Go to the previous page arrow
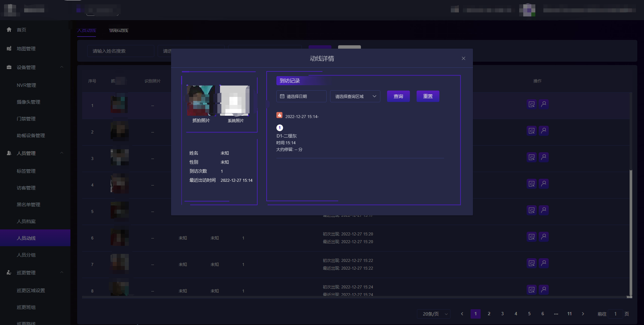This screenshot has width=644, height=325. click(x=462, y=314)
